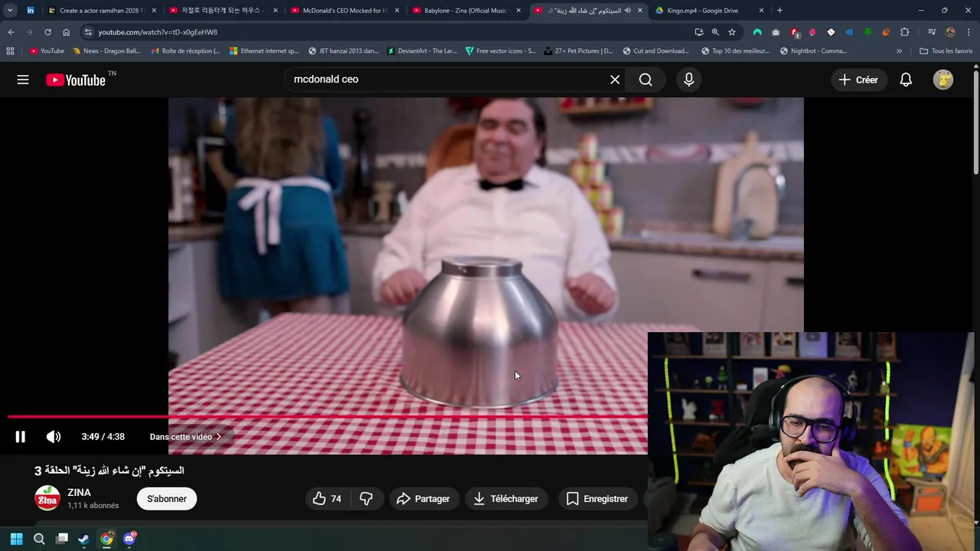
Task: Open YouTube bookmark
Action: click(x=47, y=51)
